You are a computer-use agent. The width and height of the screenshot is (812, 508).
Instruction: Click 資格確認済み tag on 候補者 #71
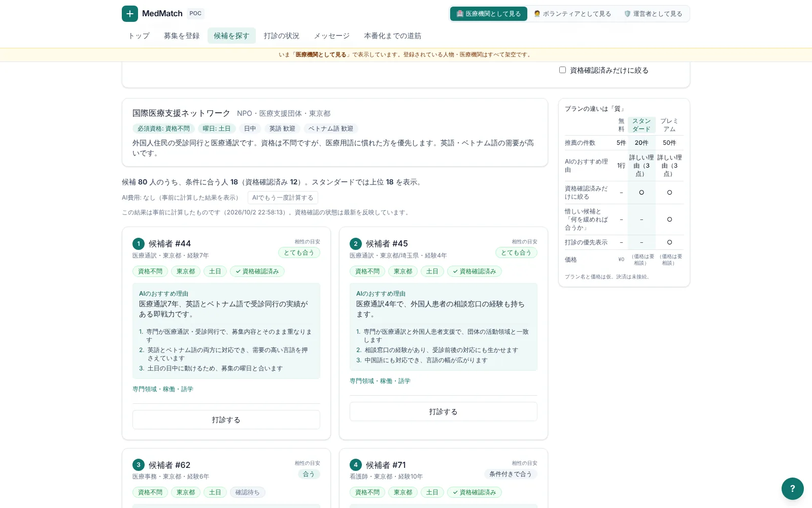(475, 492)
